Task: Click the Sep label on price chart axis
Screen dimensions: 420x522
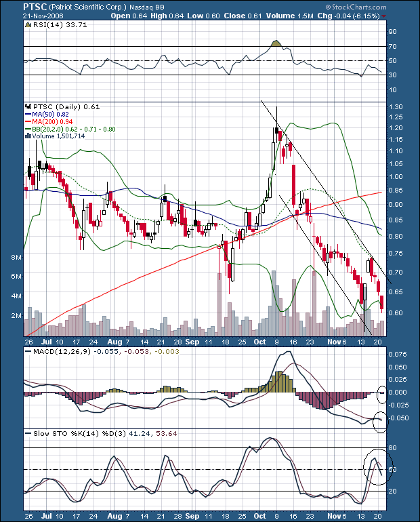Action: [x=192, y=342]
